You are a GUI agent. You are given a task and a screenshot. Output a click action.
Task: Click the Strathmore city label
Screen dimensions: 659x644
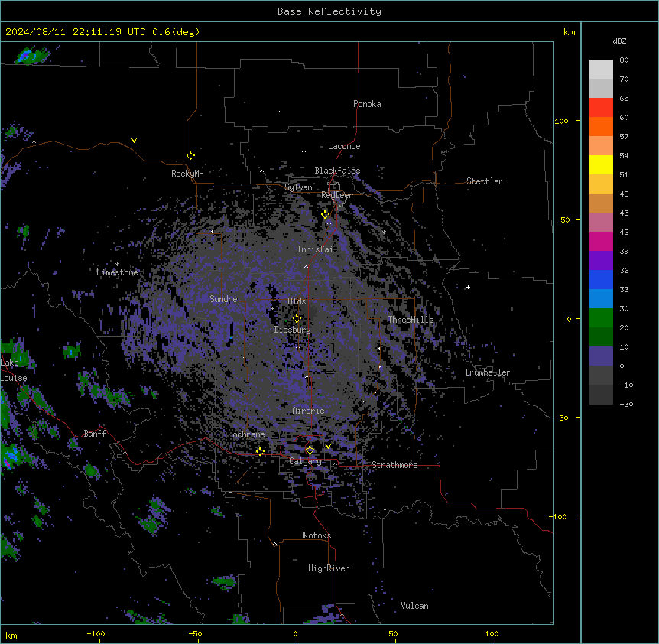[x=394, y=465]
